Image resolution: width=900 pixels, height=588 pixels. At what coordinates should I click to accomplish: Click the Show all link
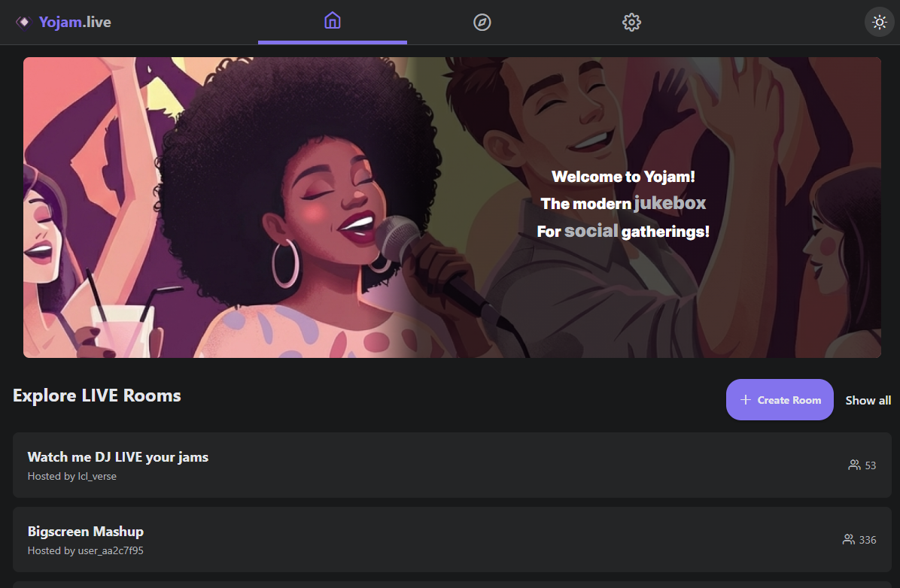click(868, 400)
